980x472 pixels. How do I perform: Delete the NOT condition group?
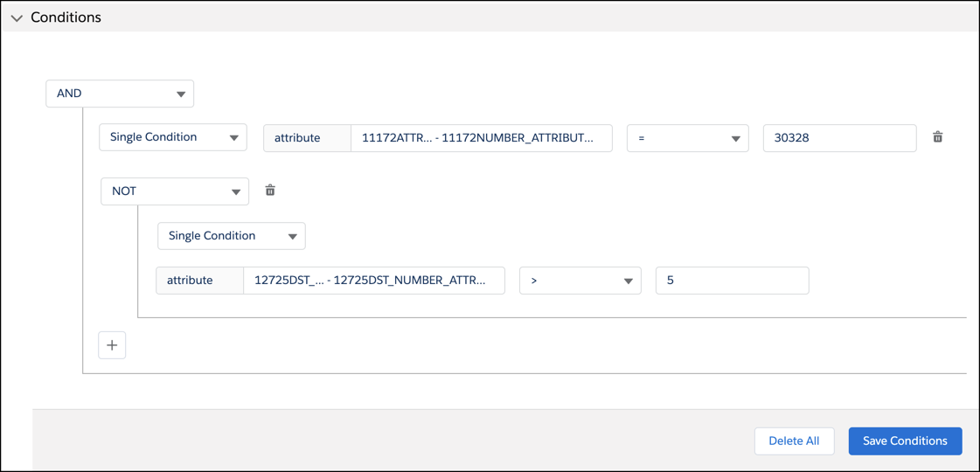(270, 191)
